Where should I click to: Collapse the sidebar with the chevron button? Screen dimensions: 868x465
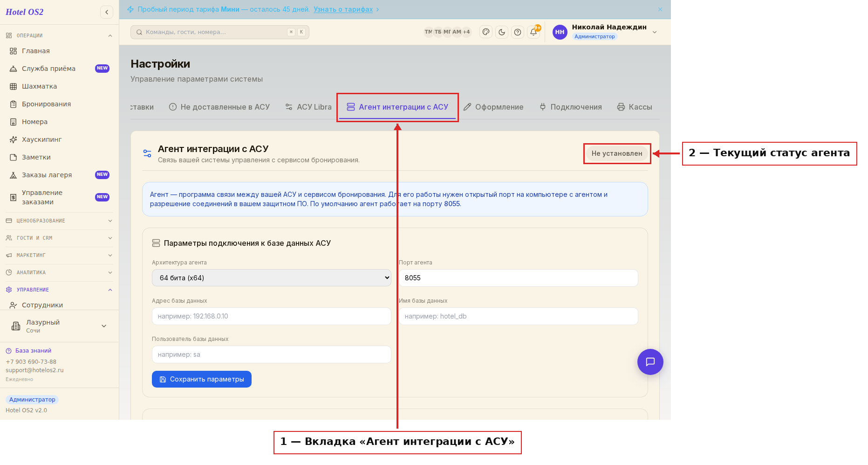[107, 12]
